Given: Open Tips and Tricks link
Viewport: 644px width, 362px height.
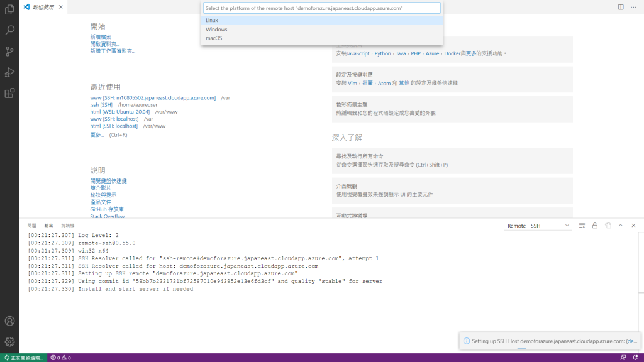Looking at the screenshot, I should point(103,195).
